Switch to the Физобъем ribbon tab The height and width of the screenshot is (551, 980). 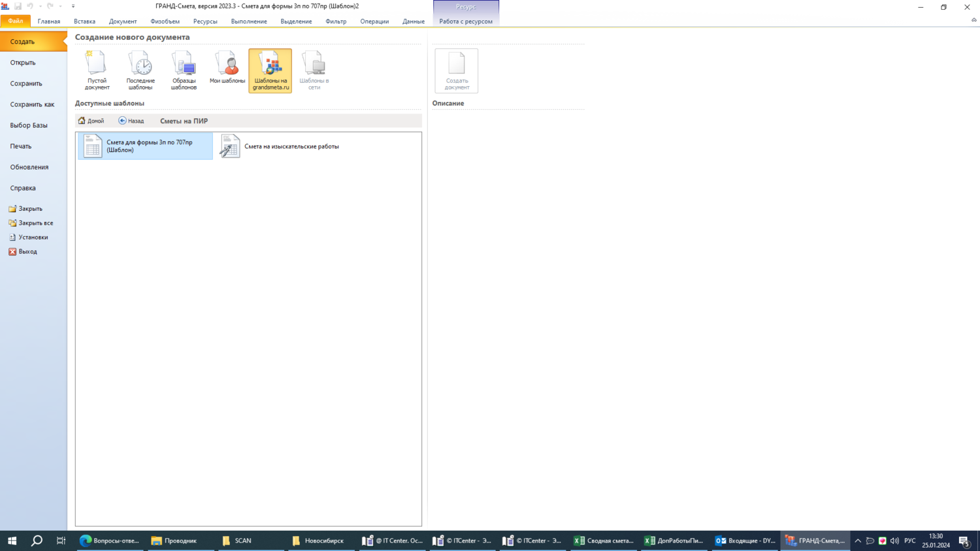165,22
